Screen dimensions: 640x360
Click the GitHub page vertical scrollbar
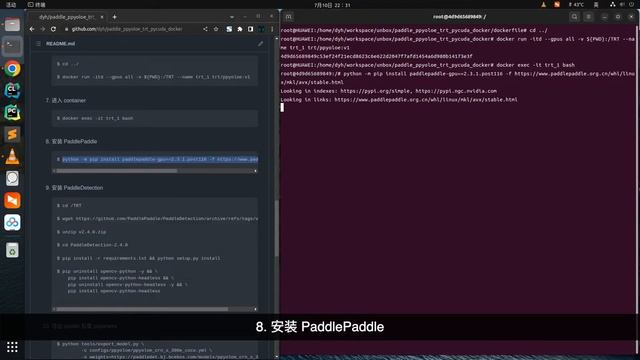pos(277,229)
